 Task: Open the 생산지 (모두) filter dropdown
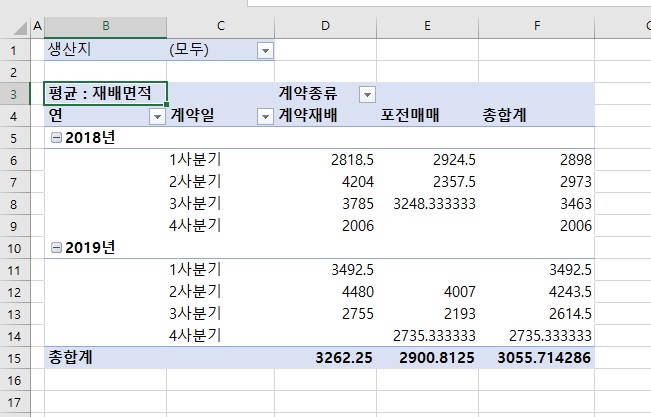click(x=265, y=50)
